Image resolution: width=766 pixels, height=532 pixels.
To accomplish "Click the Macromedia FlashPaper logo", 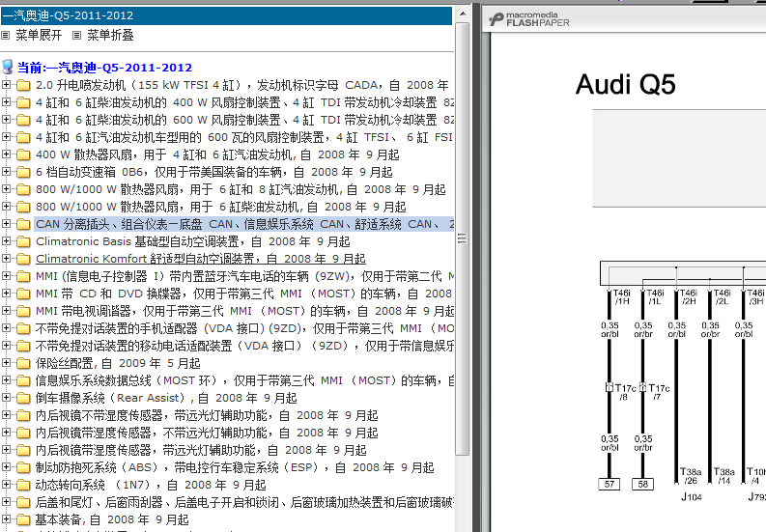I will point(529,19).
